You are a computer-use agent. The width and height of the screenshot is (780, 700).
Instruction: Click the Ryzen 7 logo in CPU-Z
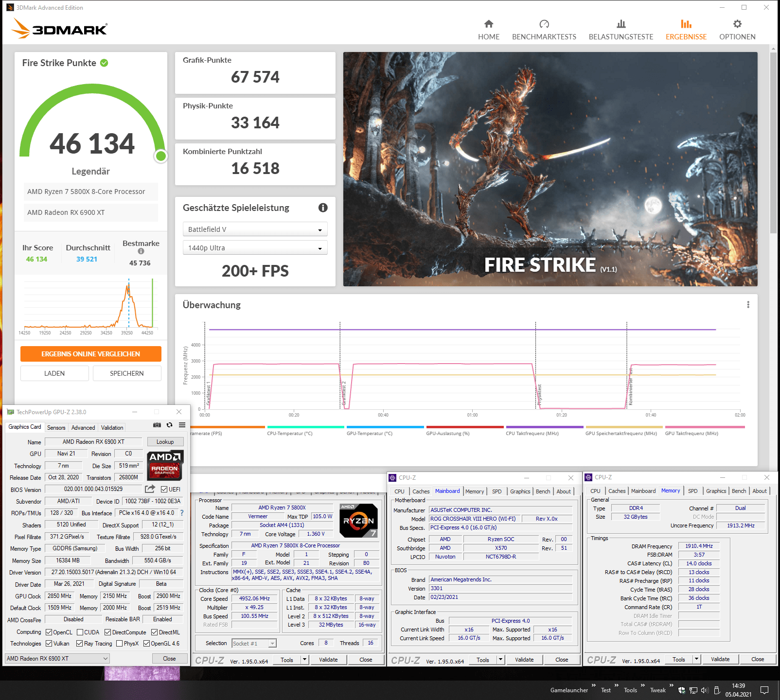358,521
